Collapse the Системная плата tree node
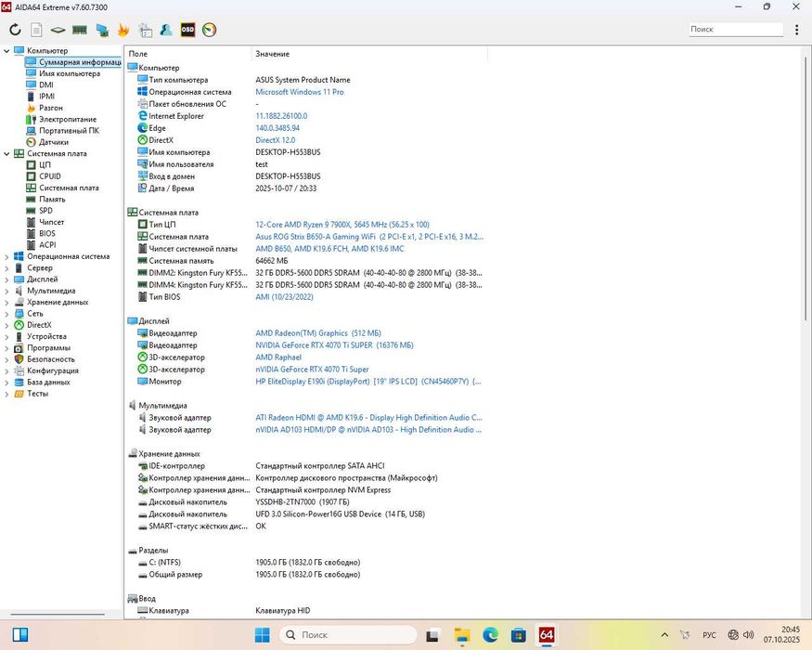 point(6,154)
